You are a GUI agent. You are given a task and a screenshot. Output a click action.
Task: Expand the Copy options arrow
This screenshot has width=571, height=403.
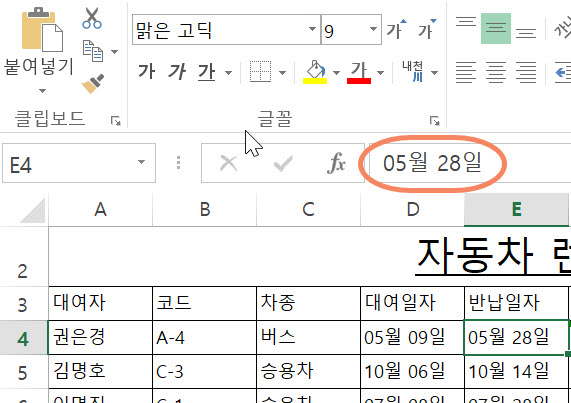pos(114,52)
